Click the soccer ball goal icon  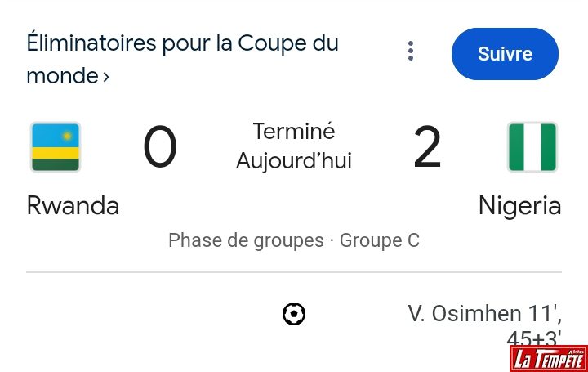tap(294, 314)
